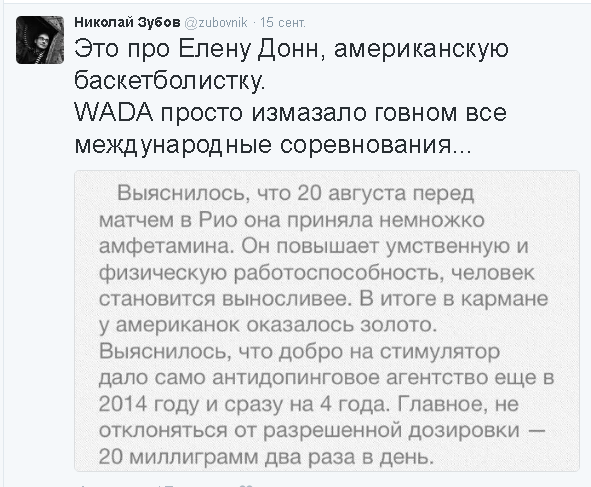This screenshot has width=591, height=487.
Task: Click the quote line about американок and золото
Action: (268, 325)
